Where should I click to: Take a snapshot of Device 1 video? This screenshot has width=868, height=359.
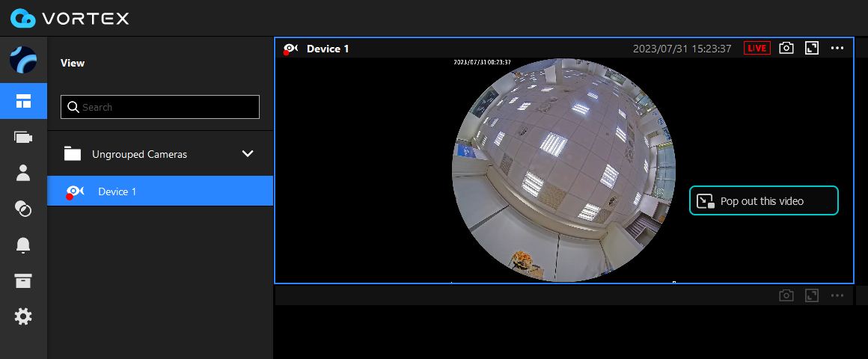(786, 48)
